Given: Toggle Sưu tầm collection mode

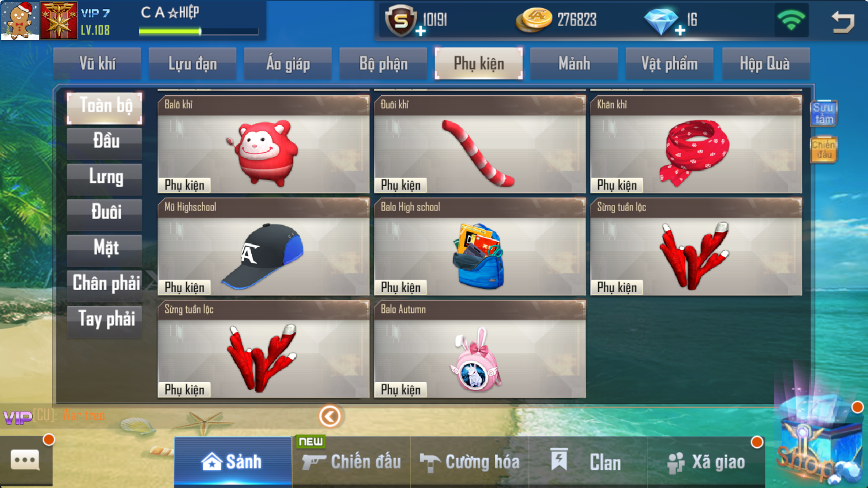Looking at the screenshot, I should click(823, 113).
